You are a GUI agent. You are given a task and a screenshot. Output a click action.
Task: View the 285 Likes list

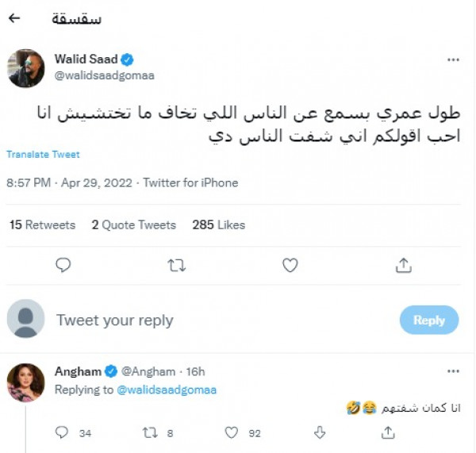(x=220, y=225)
